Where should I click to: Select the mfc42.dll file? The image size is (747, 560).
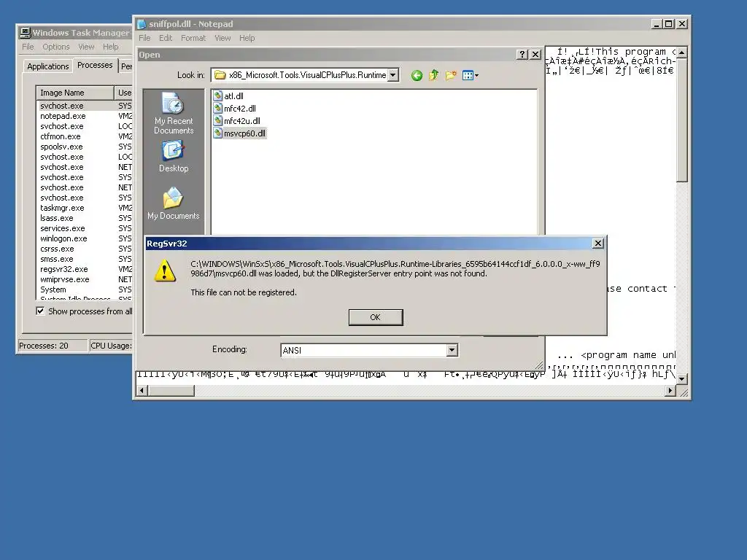point(234,109)
